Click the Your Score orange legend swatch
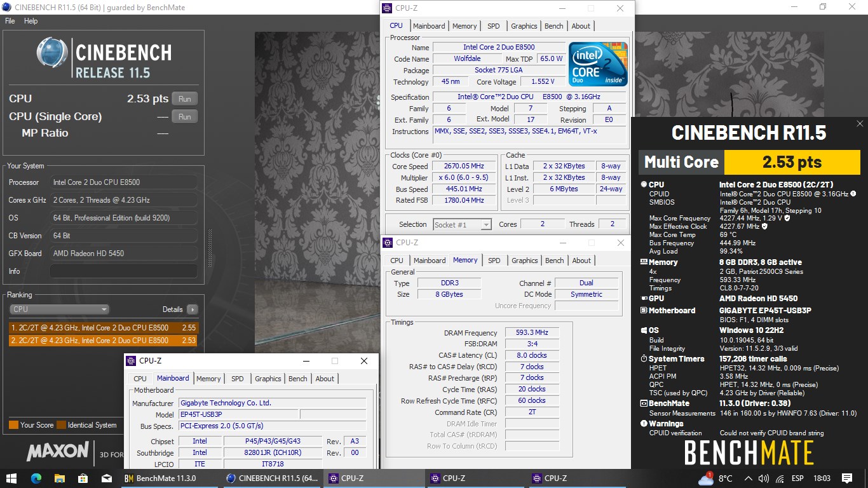The image size is (868, 488). tap(13, 425)
